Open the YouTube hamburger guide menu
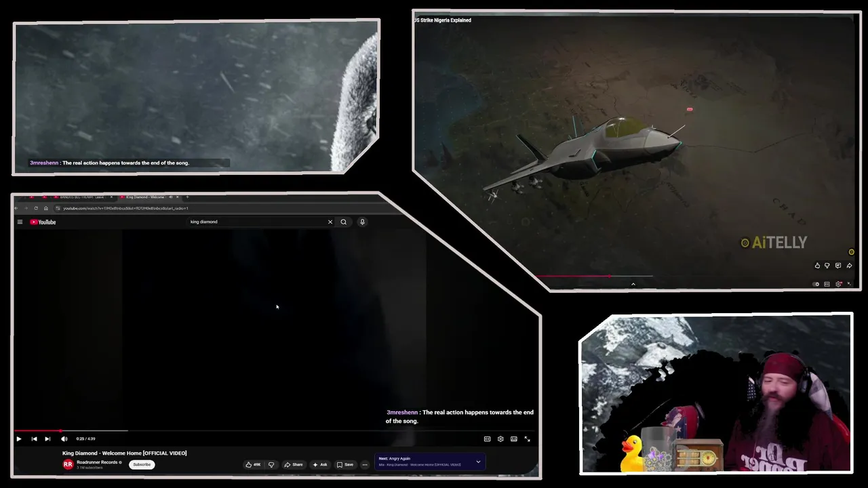 20,222
